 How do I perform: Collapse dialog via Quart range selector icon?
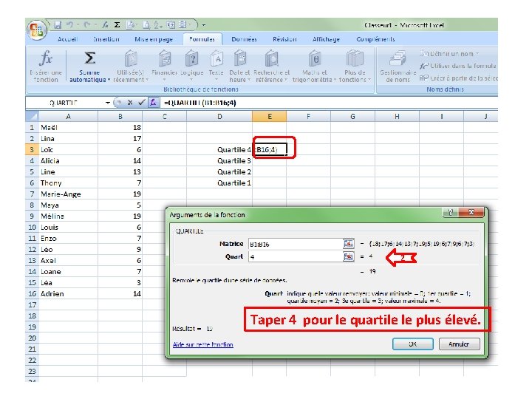(349, 257)
